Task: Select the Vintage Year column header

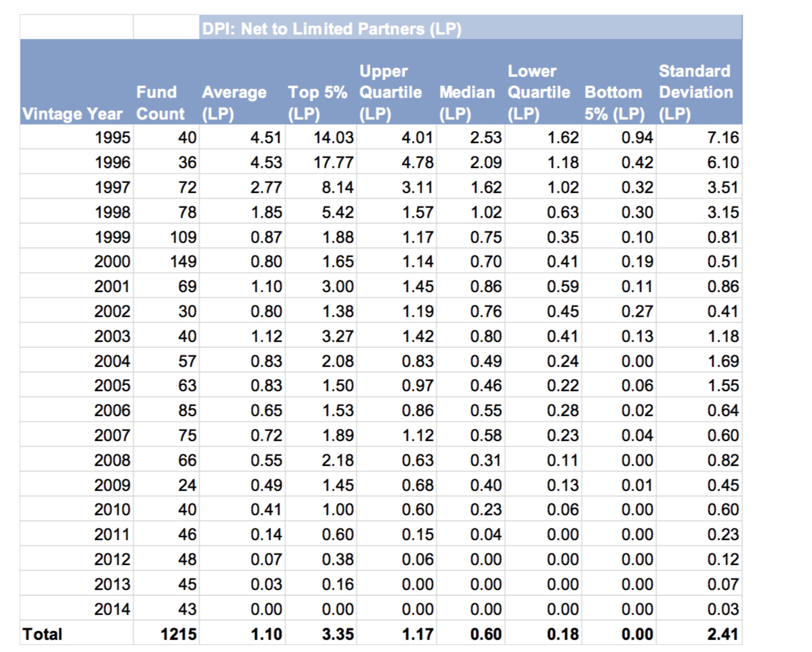Action: 72,114
